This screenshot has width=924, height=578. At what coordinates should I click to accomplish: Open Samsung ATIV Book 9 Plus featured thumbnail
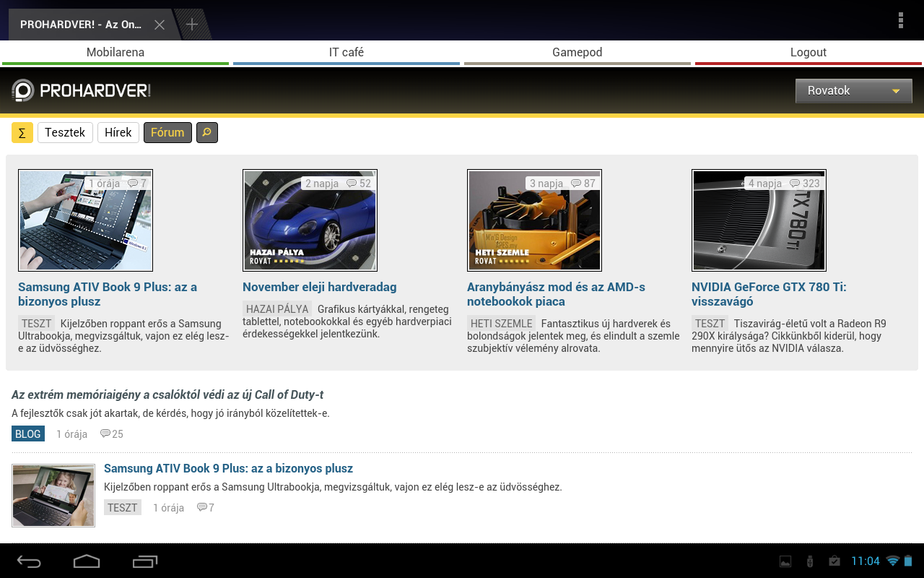(85, 220)
